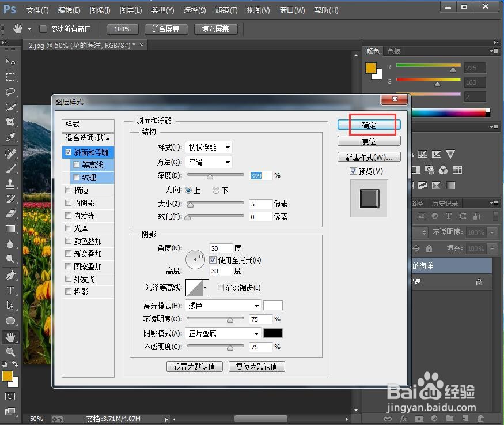Open the 高光模式 highlight mode dropdown
The width and height of the screenshot is (504, 425).
[223, 306]
